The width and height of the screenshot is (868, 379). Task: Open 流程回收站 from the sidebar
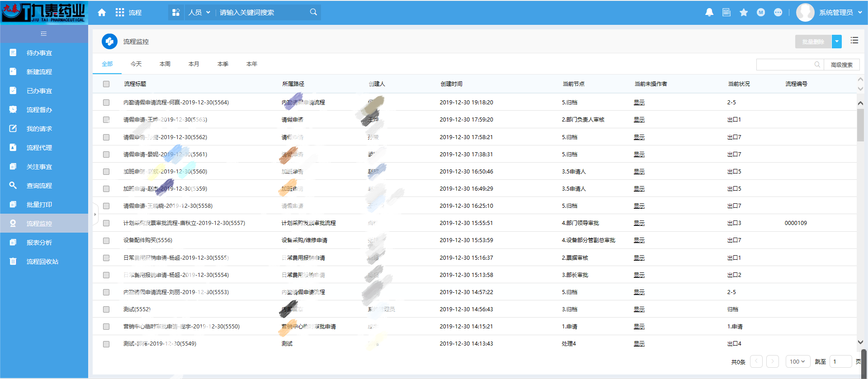(44, 262)
